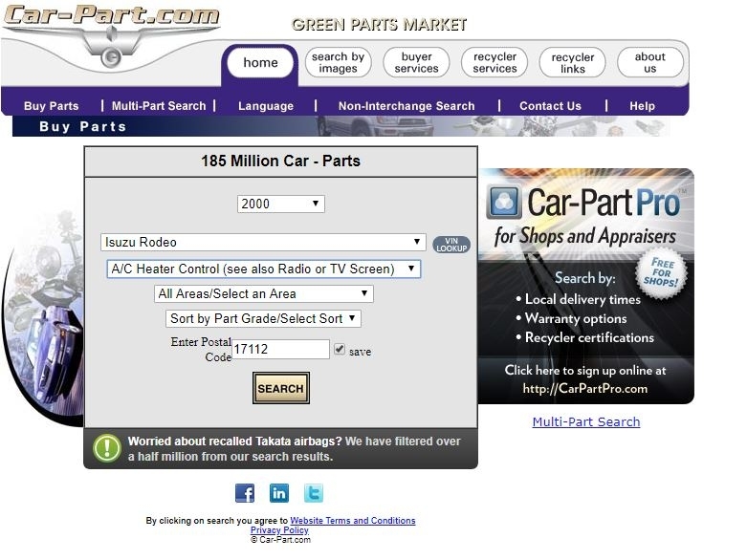The image size is (747, 560).
Task: Select the about us tab
Action: click(650, 62)
